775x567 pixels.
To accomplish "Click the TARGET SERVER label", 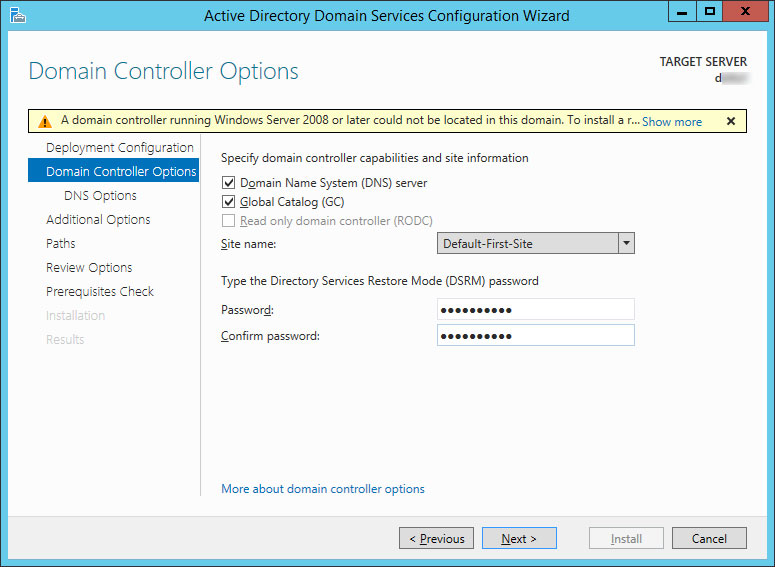I will pyautogui.click(x=703, y=62).
